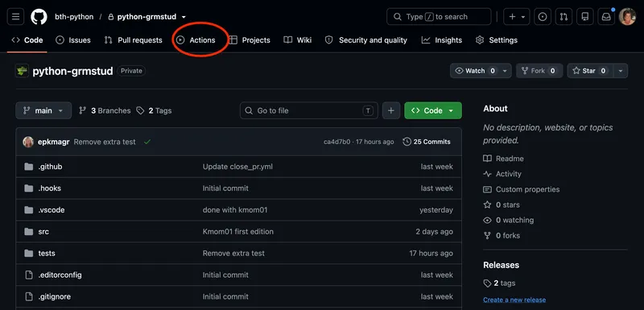
Task: Open commit hash ca4d7b0
Action: pos(336,142)
